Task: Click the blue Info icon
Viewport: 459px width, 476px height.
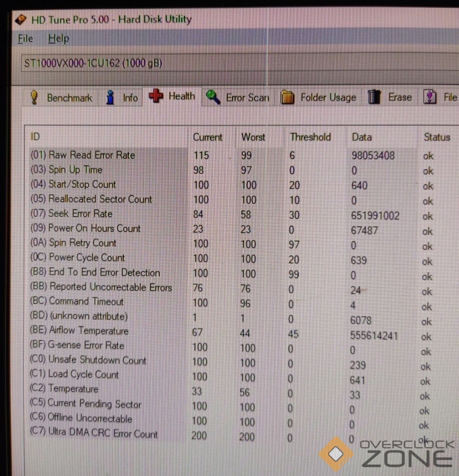Action: click(x=110, y=98)
